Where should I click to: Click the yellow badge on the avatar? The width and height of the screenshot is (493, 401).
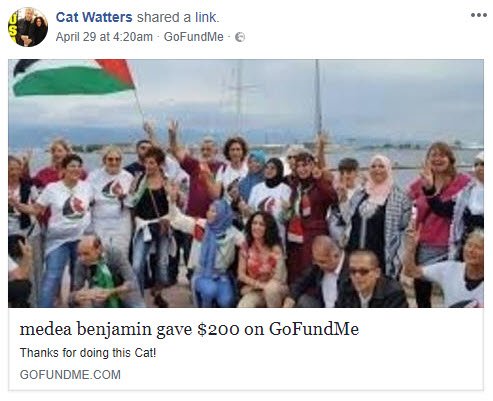coord(12,27)
